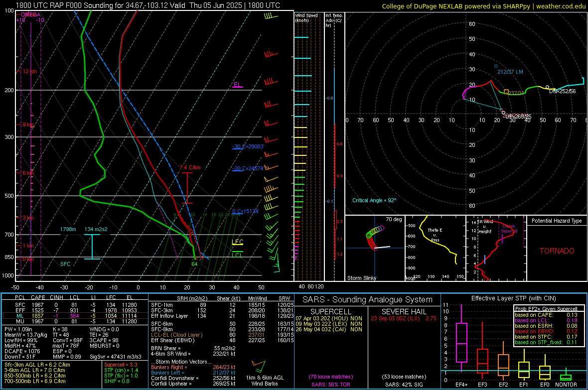Click the 'Bunkers Left =' storm motion label
Image resolution: width=588 pixels, height=390 pixels.
click(x=167, y=373)
